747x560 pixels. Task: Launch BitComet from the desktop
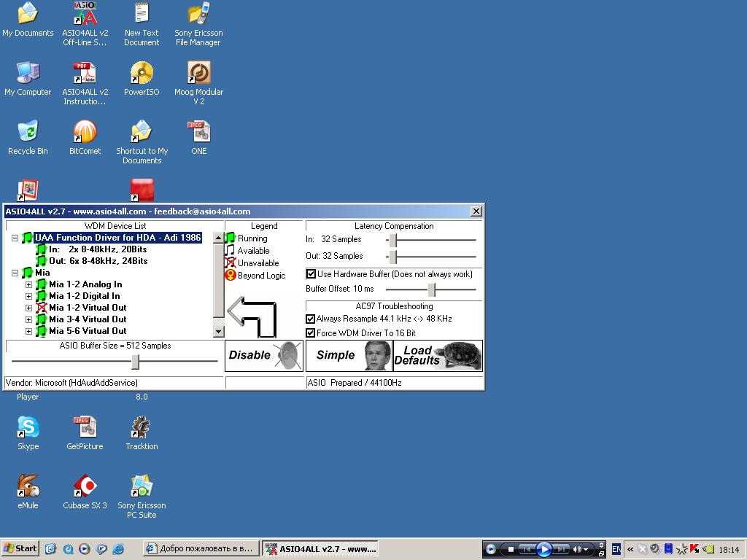coord(85,138)
